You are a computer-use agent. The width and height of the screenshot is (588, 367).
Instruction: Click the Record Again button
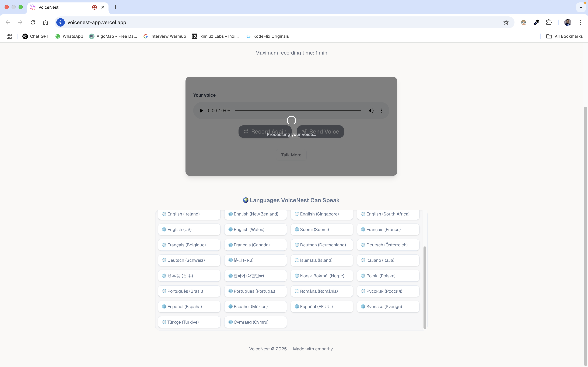(265, 132)
